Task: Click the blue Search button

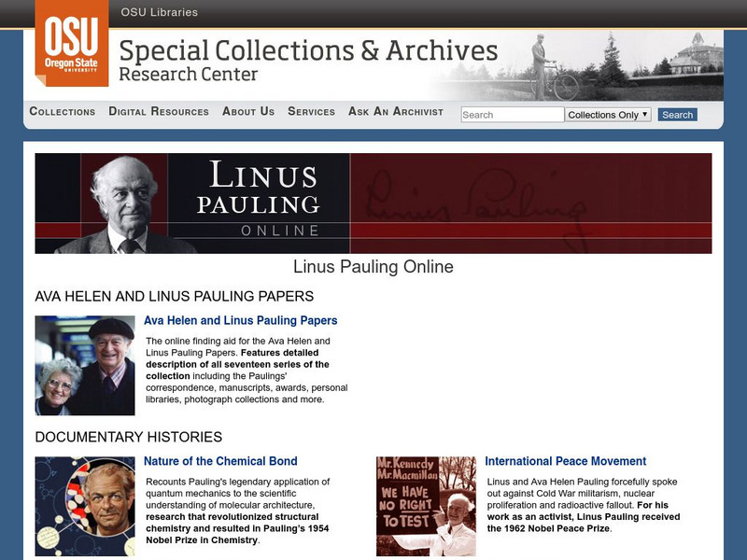Action: (x=678, y=115)
